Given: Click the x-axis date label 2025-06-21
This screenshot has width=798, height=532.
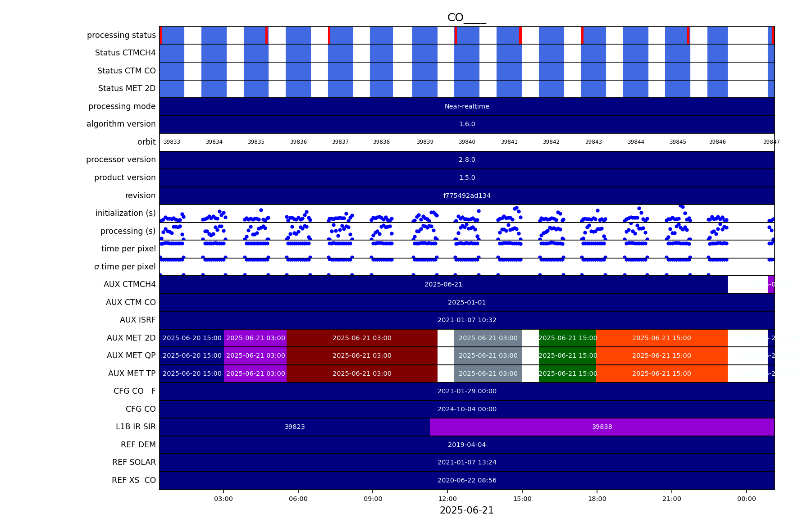Looking at the screenshot, I should (x=466, y=510).
